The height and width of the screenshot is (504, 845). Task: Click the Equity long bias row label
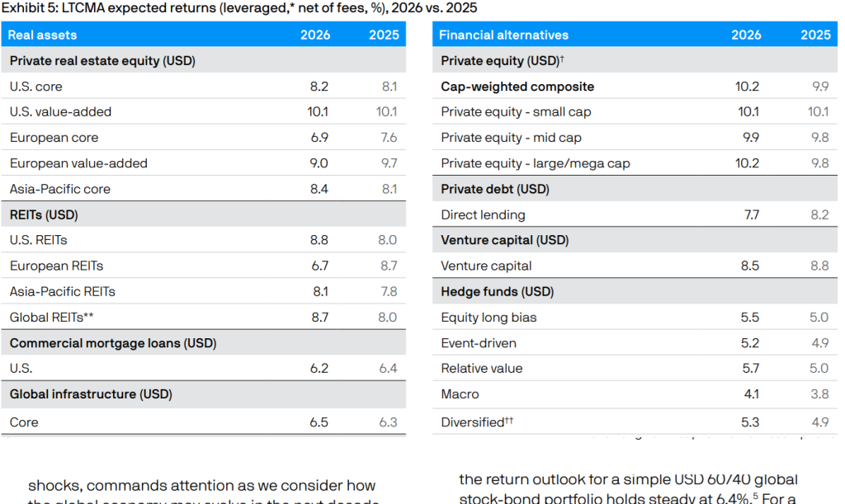pyautogui.click(x=489, y=317)
